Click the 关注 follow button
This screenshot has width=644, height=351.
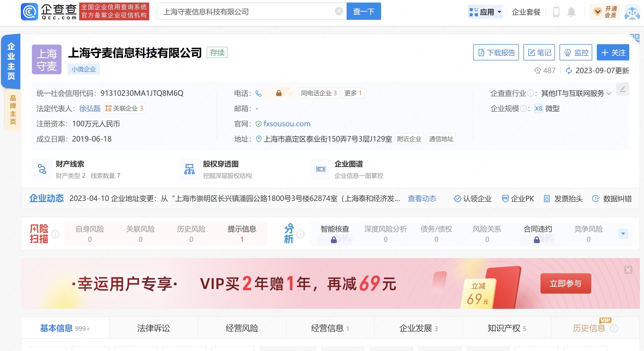coord(613,53)
